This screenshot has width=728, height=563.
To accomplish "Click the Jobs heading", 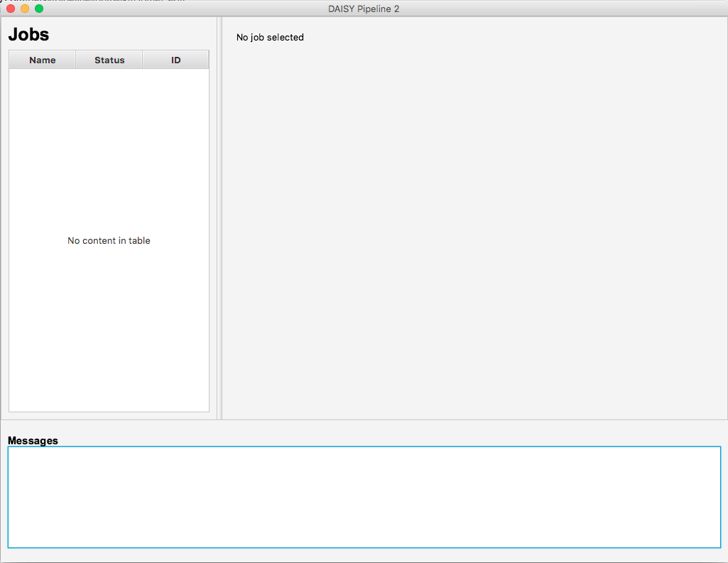I will coord(28,34).
